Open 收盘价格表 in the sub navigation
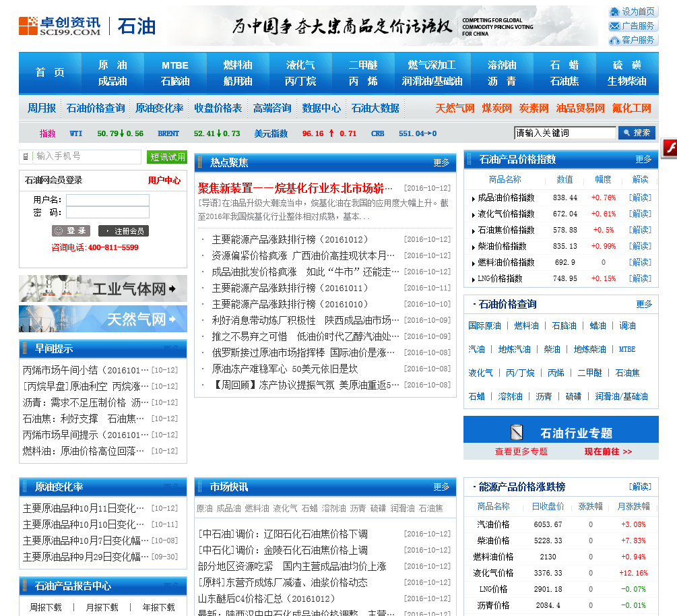 (218, 108)
